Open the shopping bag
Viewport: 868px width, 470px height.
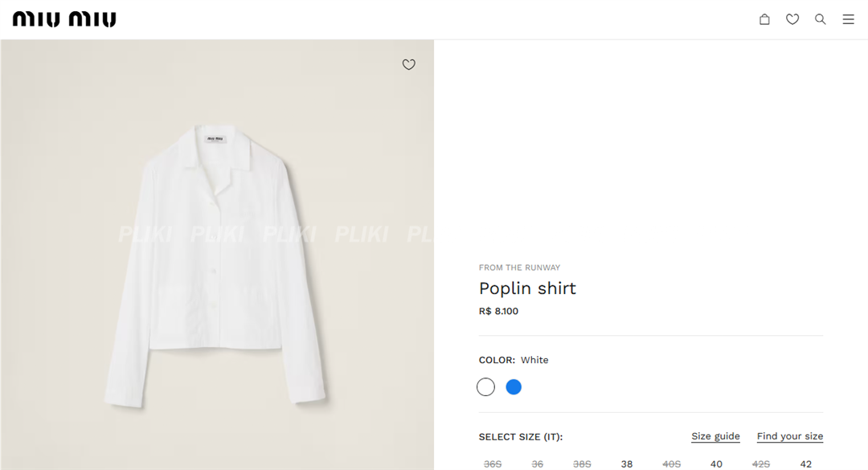coord(764,18)
